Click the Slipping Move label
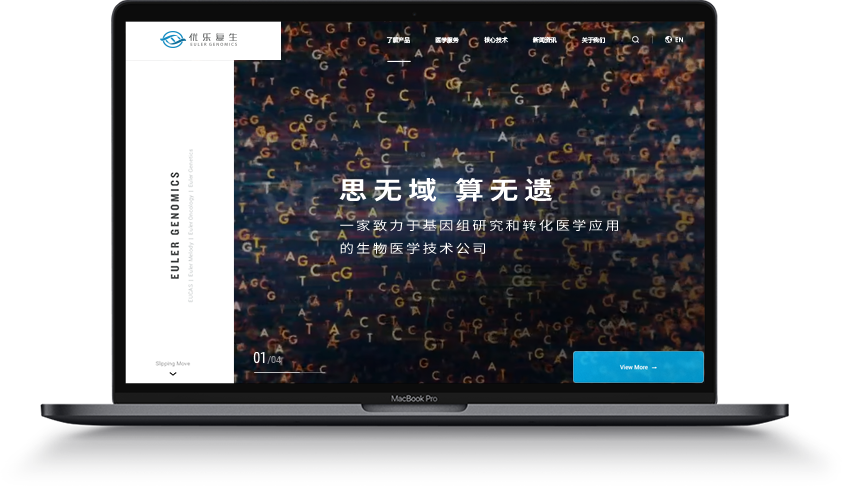Image resolution: width=842 pixels, height=486 pixels. coord(173,363)
